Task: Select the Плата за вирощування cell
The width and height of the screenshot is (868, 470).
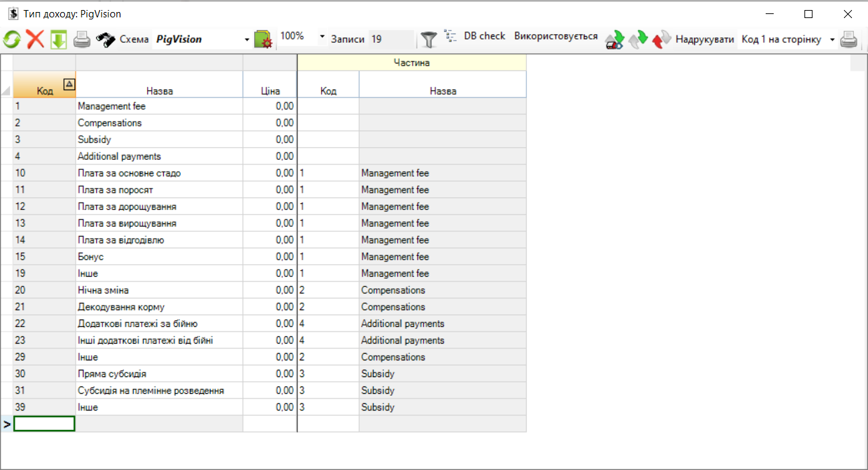Action: coord(159,223)
